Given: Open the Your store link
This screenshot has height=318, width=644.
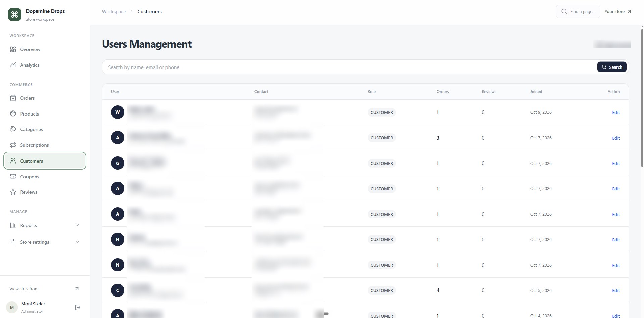Looking at the screenshot, I should [x=618, y=11].
